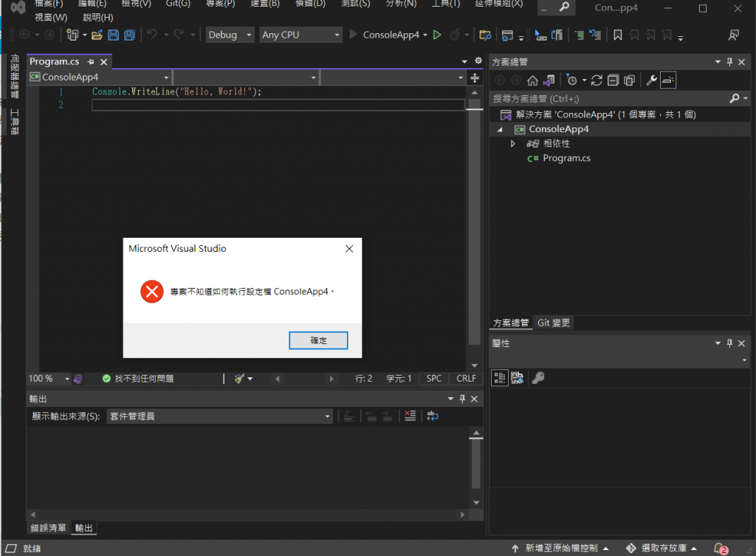Click the notifications bell in status bar
The image size is (756, 556).
point(721,549)
